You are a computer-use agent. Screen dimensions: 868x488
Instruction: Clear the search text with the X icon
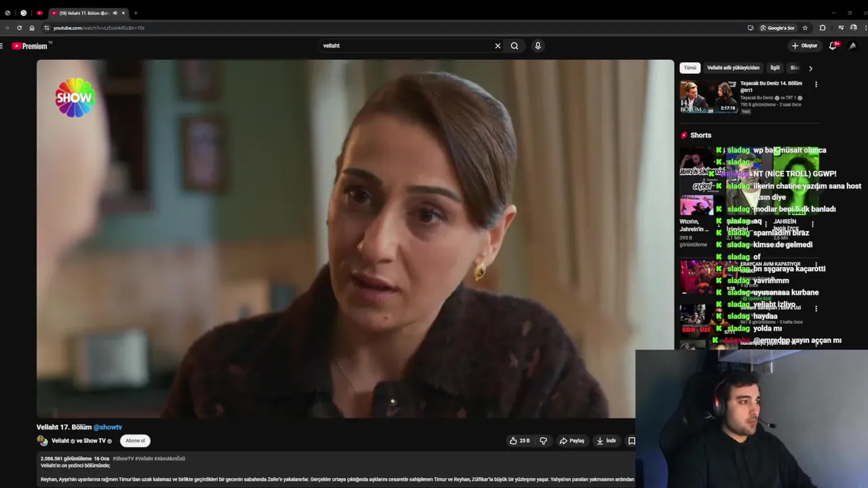498,46
